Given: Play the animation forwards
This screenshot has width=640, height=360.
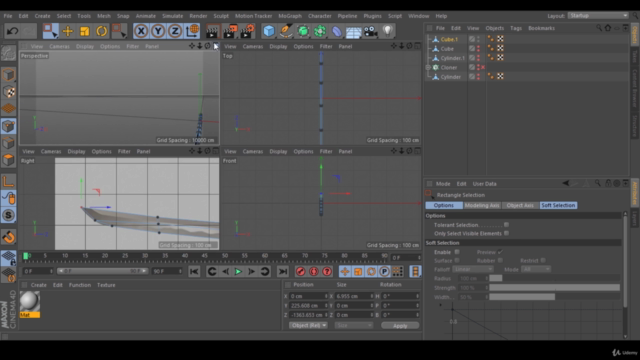Looking at the screenshot, I should click(x=238, y=271).
